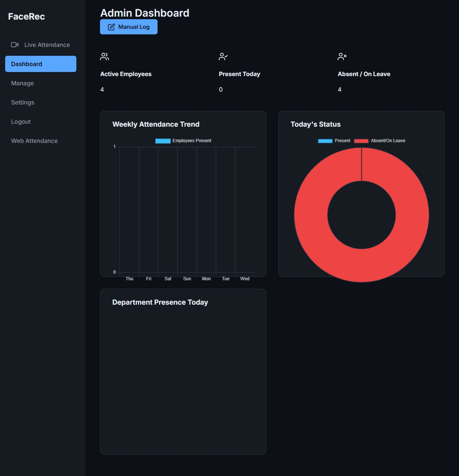Click the Present Today user-check icon

point(223,56)
